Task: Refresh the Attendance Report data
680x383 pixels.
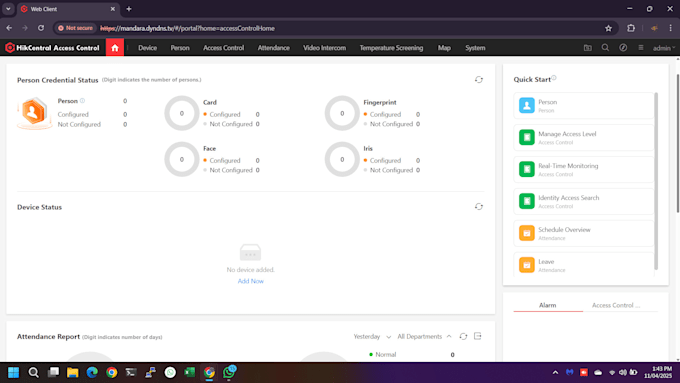Action: (x=463, y=336)
